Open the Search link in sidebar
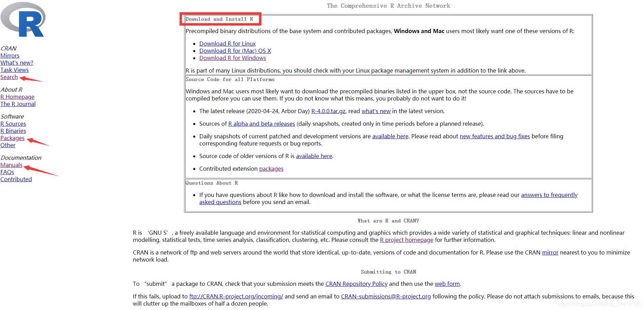The height and width of the screenshot is (310, 644). [9, 77]
